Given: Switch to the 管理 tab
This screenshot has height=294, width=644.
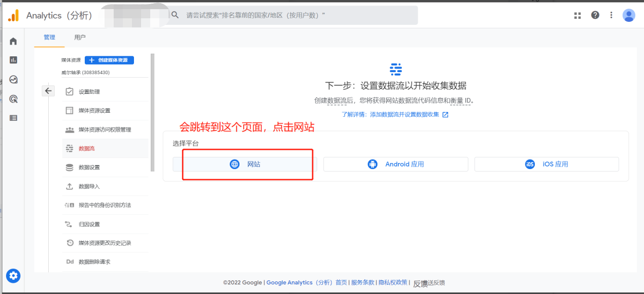Looking at the screenshot, I should click(49, 38).
